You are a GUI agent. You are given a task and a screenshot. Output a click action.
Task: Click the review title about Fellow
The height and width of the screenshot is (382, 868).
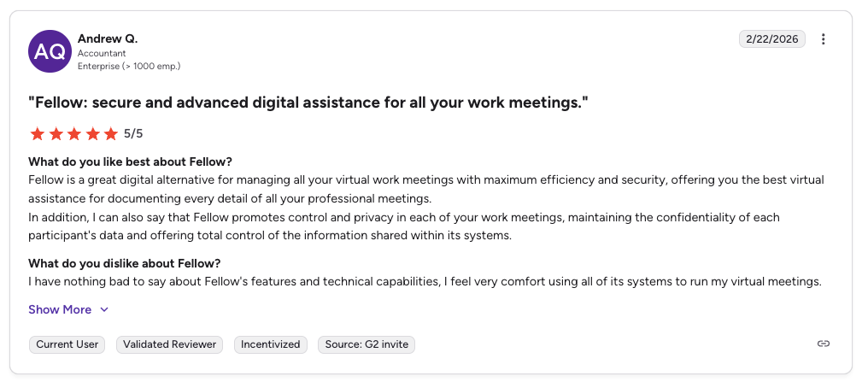[x=308, y=103]
